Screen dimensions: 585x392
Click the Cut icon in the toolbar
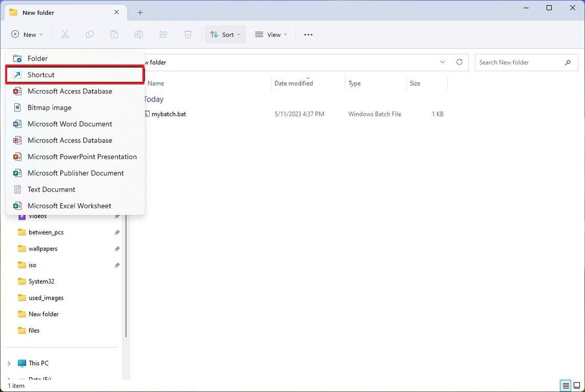coord(65,34)
